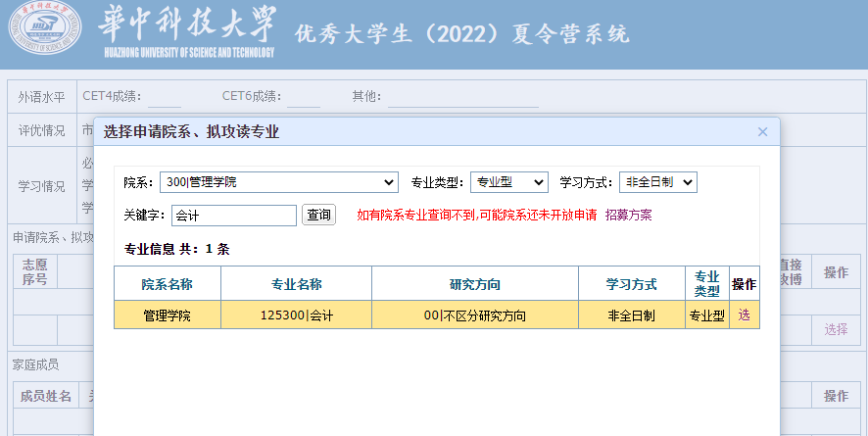Click the 专业名称 column header

(x=296, y=284)
